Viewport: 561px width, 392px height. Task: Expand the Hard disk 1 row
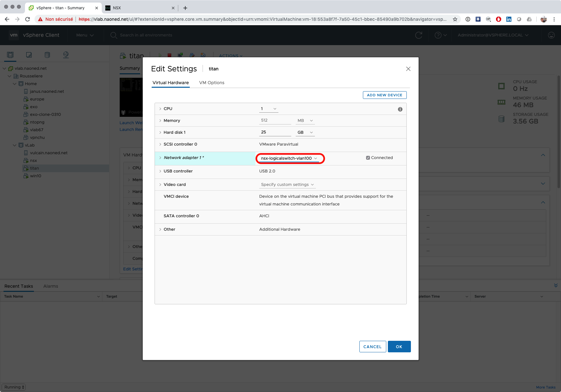[x=160, y=132]
